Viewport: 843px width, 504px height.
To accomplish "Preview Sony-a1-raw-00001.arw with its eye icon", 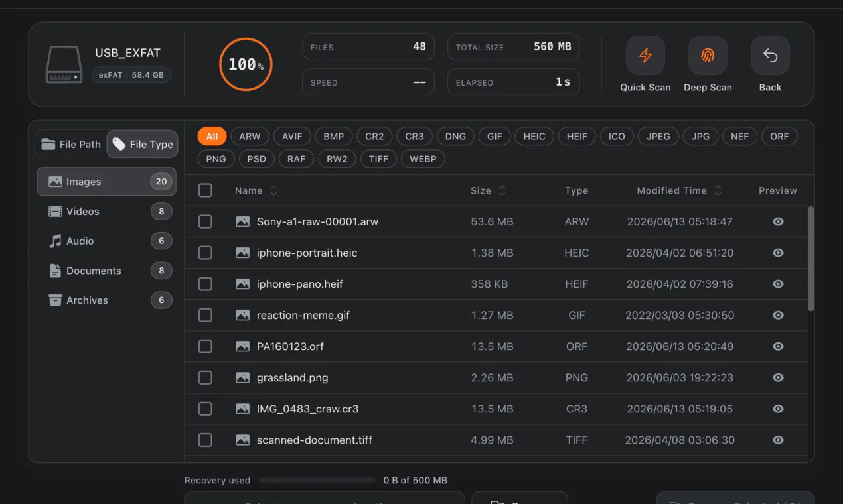I will point(778,221).
